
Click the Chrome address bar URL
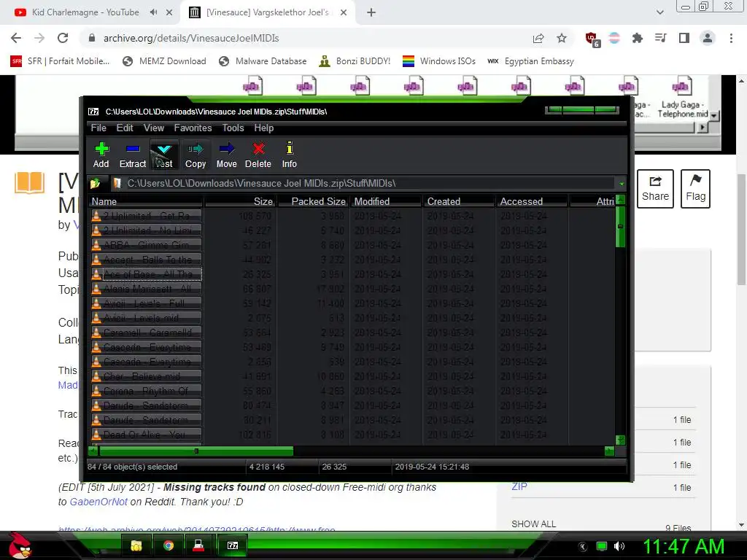(191, 38)
